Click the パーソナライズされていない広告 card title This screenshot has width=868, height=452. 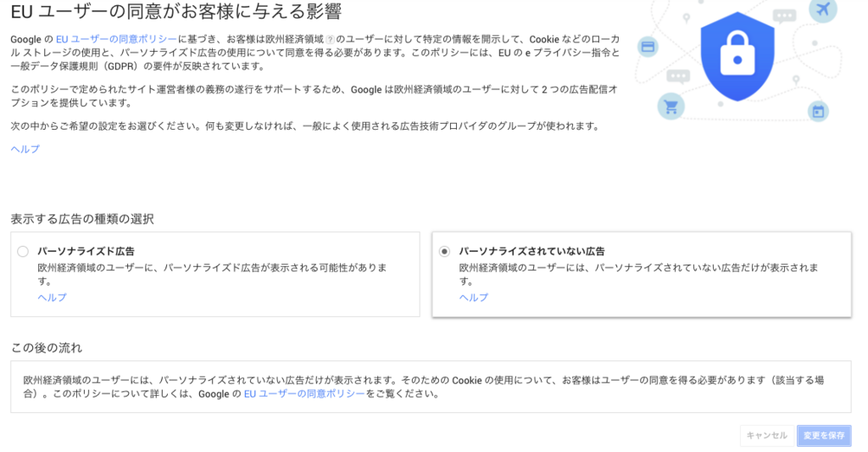tap(532, 252)
